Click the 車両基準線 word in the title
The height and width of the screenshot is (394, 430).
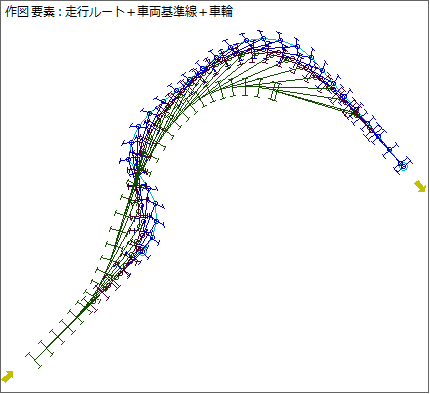pyautogui.click(x=167, y=11)
